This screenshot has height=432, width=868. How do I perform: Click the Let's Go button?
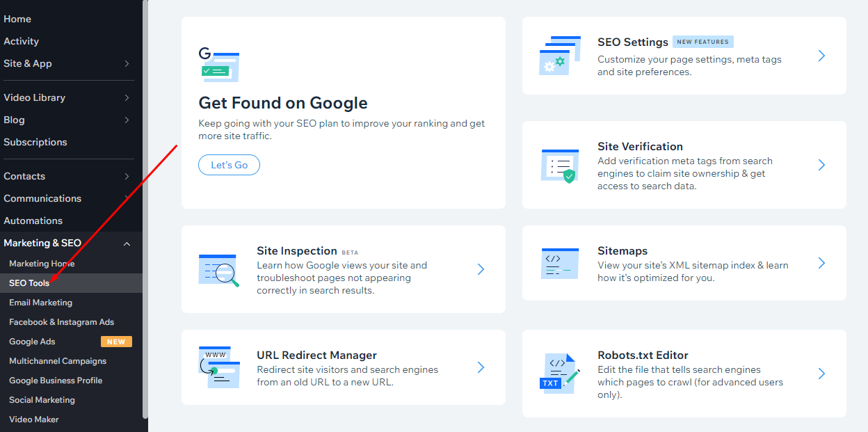coord(230,165)
